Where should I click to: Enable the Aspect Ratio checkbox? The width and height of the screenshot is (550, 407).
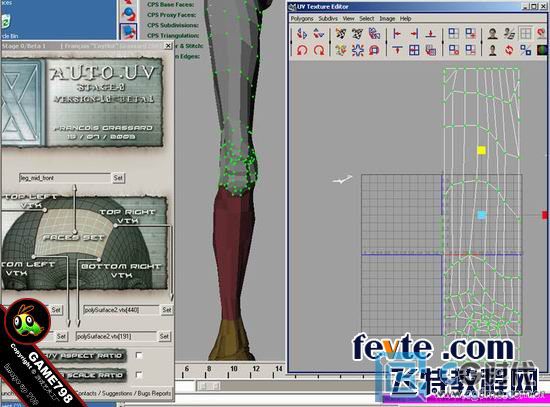(x=139, y=355)
